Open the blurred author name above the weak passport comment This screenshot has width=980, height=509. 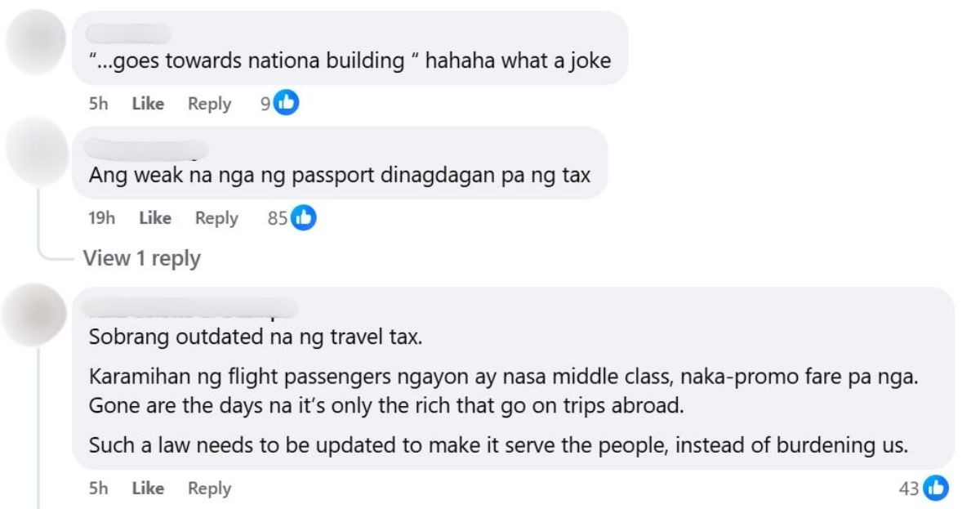pos(147,149)
